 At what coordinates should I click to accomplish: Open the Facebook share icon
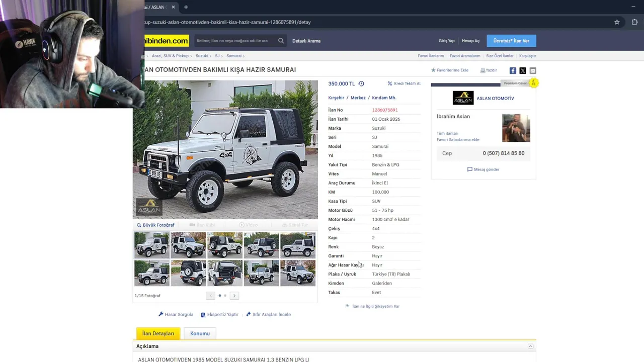(x=513, y=71)
